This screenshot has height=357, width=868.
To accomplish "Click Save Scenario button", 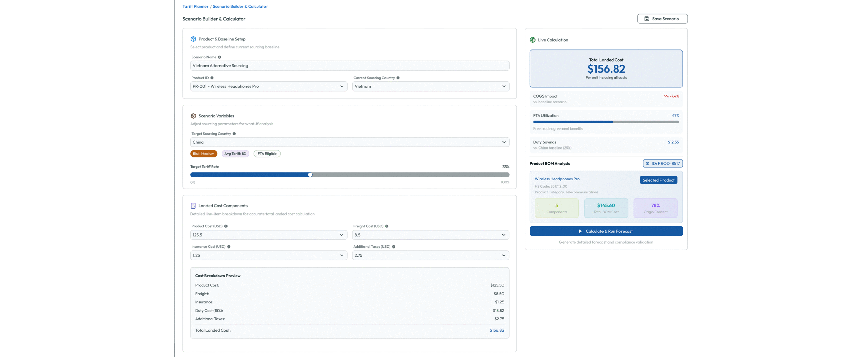I will click(x=662, y=19).
